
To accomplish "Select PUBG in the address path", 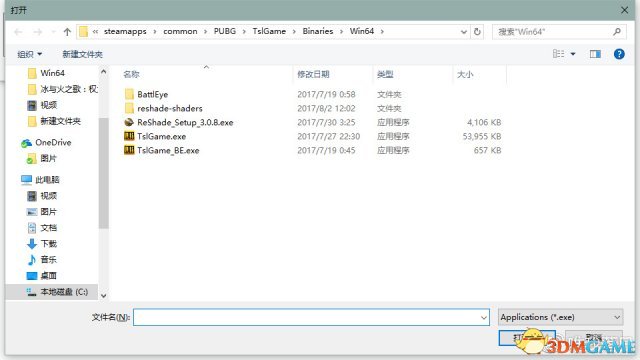I will tap(225, 31).
